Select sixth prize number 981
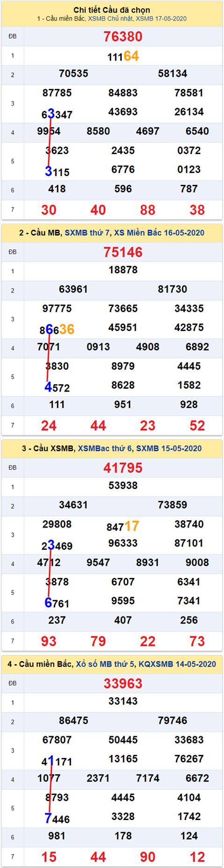Image resolution: width=224 pixels, height=868 pixels. [x=57, y=836]
